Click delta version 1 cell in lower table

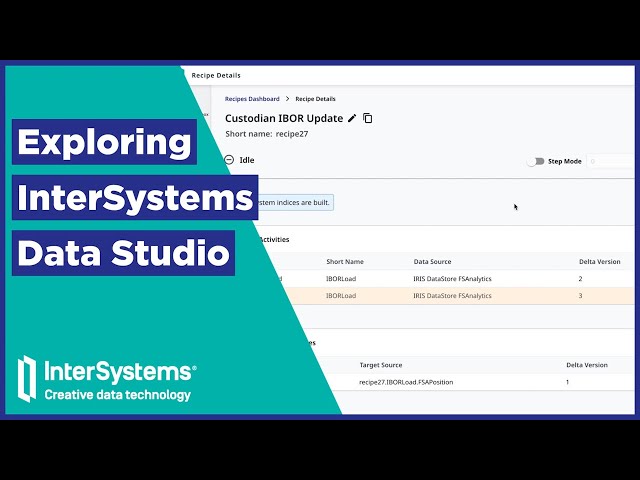pyautogui.click(x=567, y=382)
